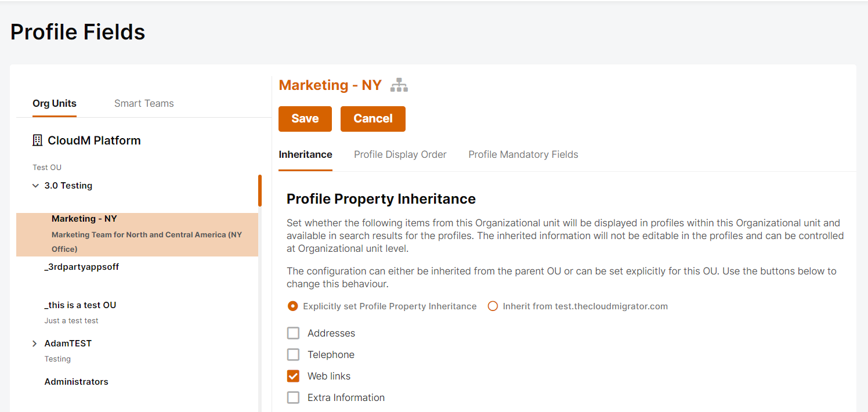Screen dimensions: 868x412
Task: Click the Save button
Action: coord(305,119)
